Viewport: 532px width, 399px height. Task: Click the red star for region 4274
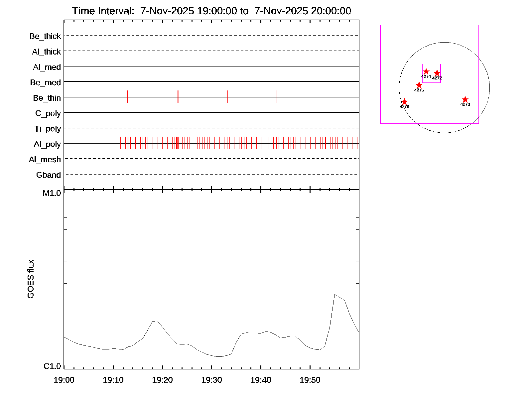tap(426, 71)
